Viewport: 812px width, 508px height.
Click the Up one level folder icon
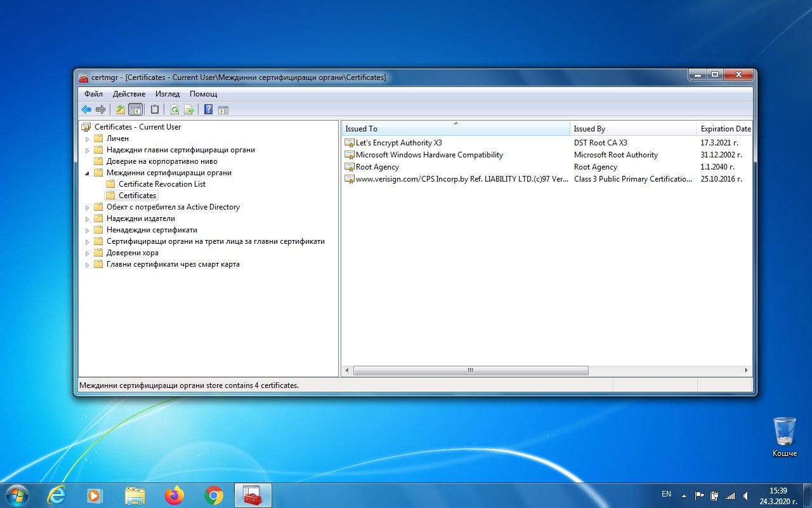[x=121, y=110]
